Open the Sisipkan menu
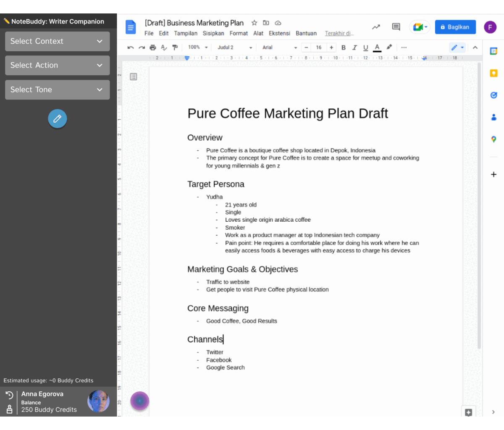This screenshot has height=430, width=504. pos(213,33)
